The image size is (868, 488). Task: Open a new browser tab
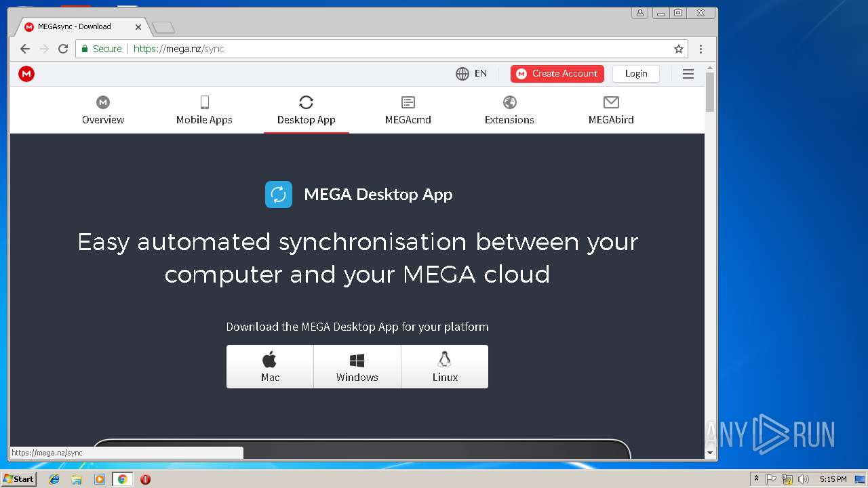[163, 27]
